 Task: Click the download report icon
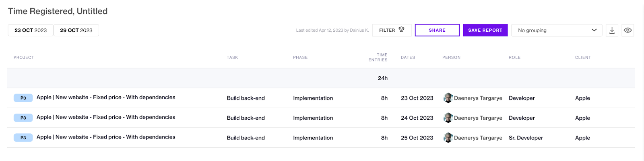tap(612, 31)
